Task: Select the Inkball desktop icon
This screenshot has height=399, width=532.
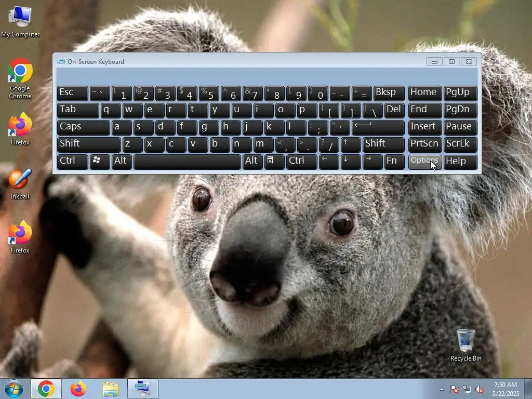Action: (x=20, y=183)
